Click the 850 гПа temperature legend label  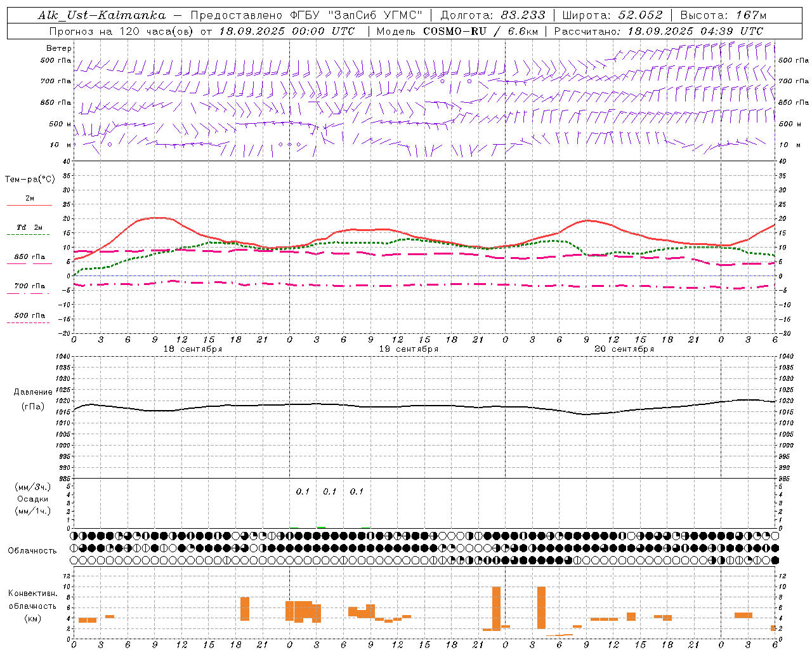pyautogui.click(x=30, y=257)
